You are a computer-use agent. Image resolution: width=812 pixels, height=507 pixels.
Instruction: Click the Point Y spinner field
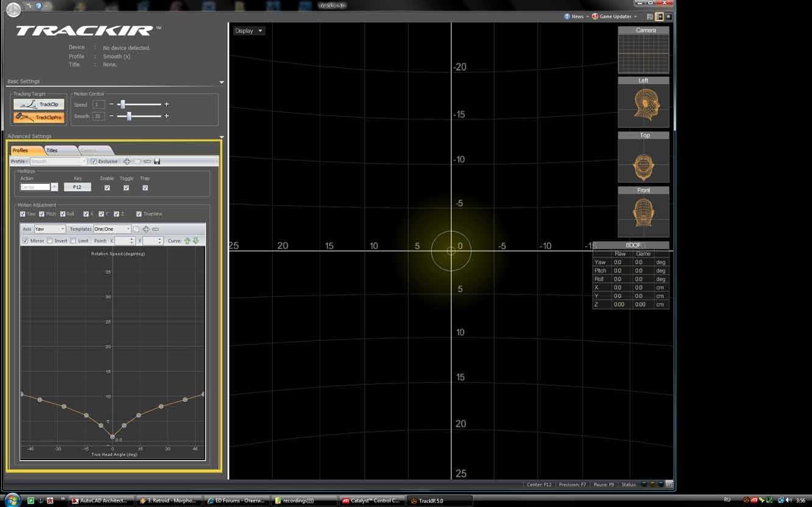click(x=153, y=241)
